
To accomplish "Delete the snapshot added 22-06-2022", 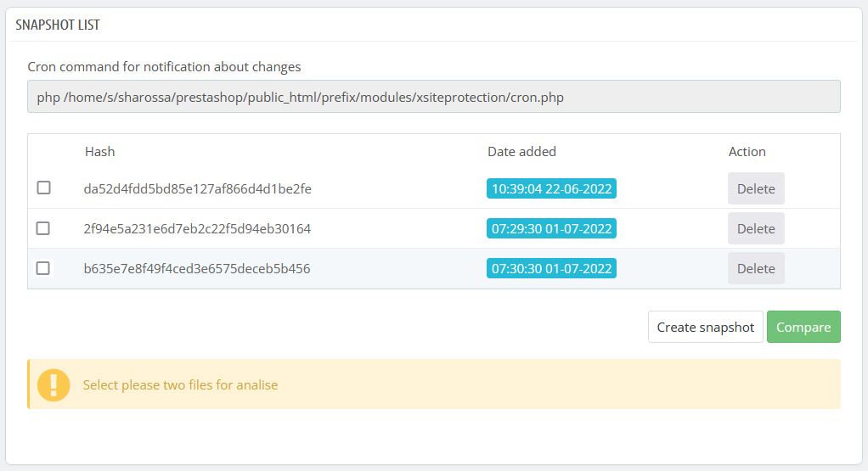I will coord(755,188).
